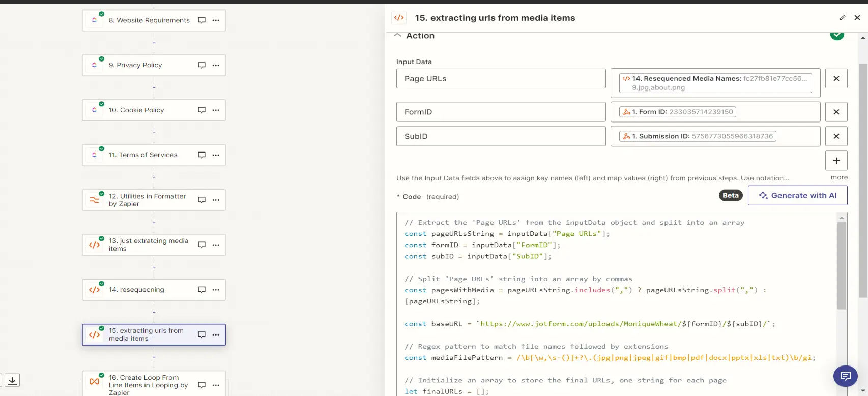Image resolution: width=868 pixels, height=396 pixels.
Task: Open more options for step 12 Utilities in Formatter
Action: pyautogui.click(x=216, y=200)
